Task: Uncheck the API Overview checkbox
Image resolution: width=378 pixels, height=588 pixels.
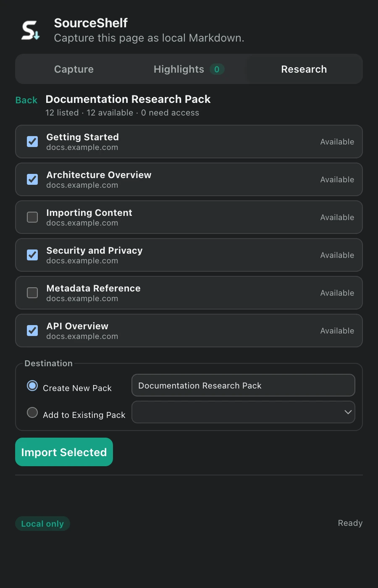Action: pyautogui.click(x=32, y=331)
